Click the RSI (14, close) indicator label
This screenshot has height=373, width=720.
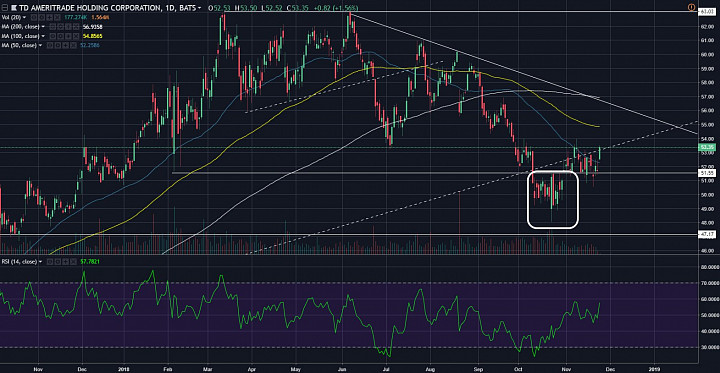19,261
